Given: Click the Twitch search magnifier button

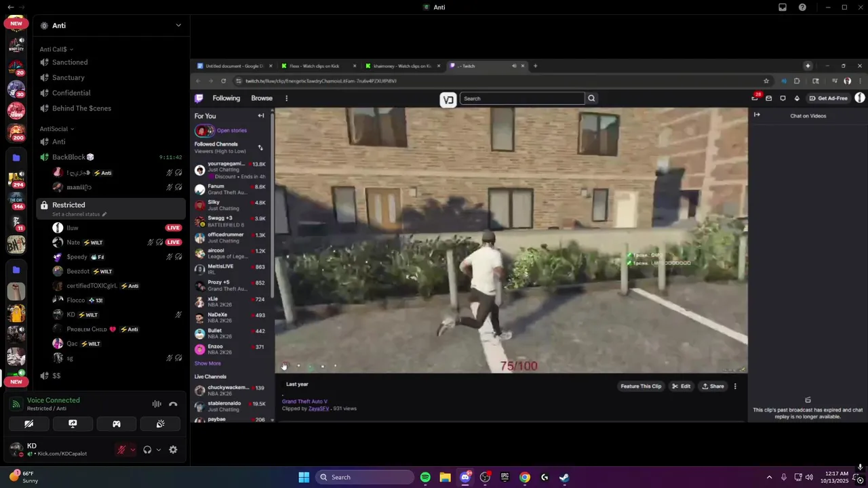Looking at the screenshot, I should [591, 98].
